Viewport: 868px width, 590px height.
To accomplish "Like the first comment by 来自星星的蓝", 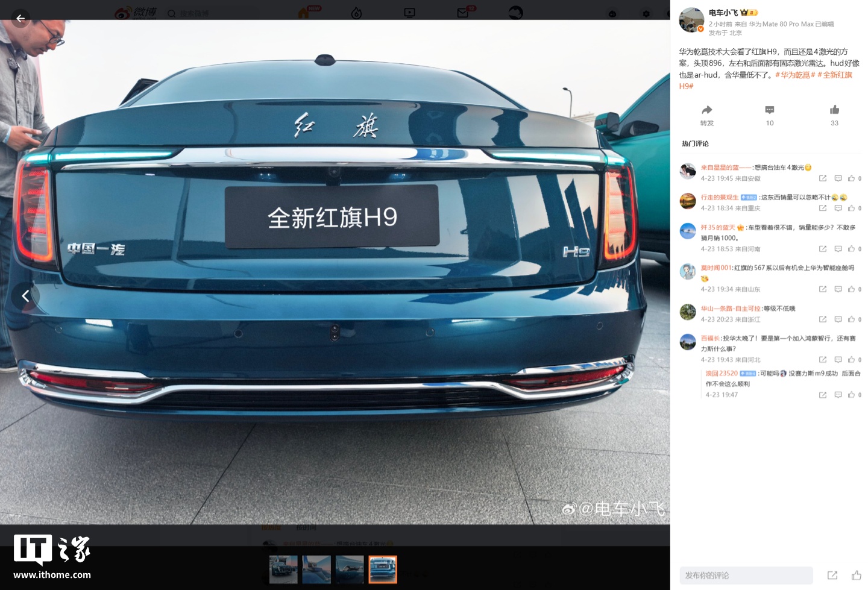I will click(x=851, y=178).
